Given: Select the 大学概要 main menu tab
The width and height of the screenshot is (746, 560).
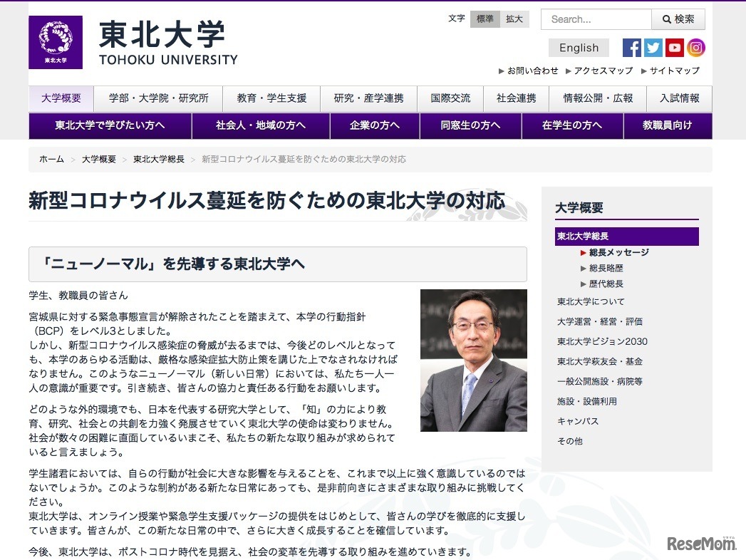Looking at the screenshot, I should [x=61, y=98].
